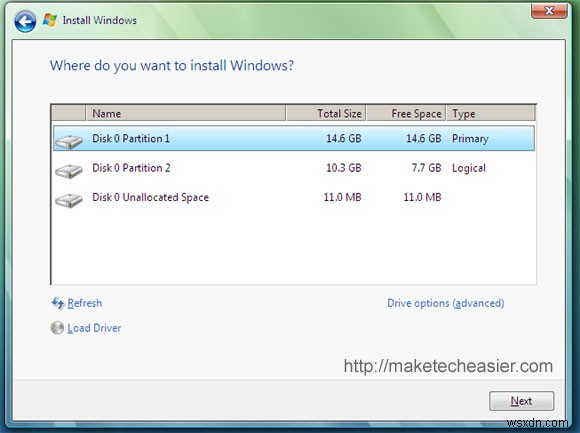Open the Load Driver link
Screen dimensions: 580x433
94,328
